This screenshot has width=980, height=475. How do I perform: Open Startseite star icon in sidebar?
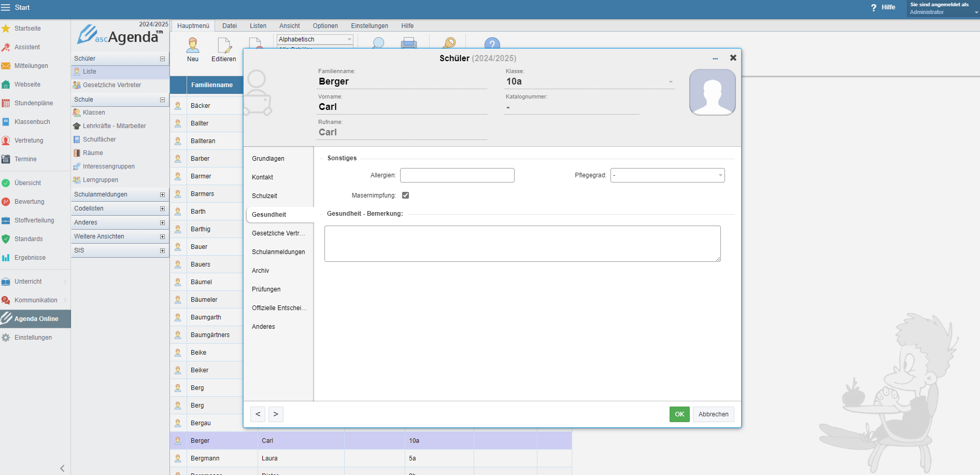pyautogui.click(x=6, y=29)
